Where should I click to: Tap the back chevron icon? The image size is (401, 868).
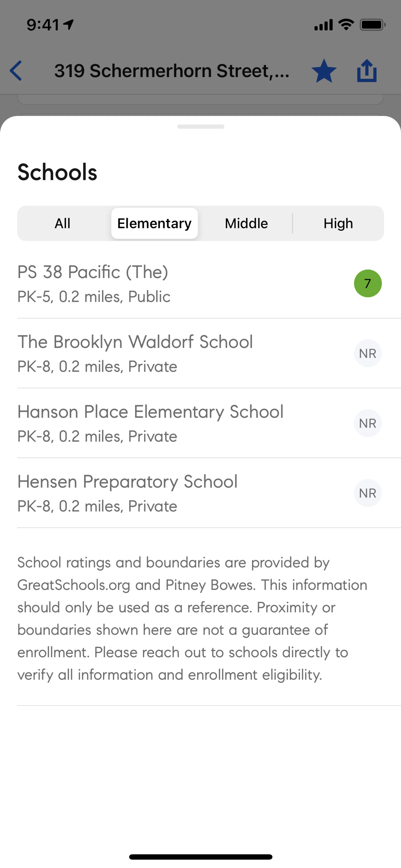[16, 71]
